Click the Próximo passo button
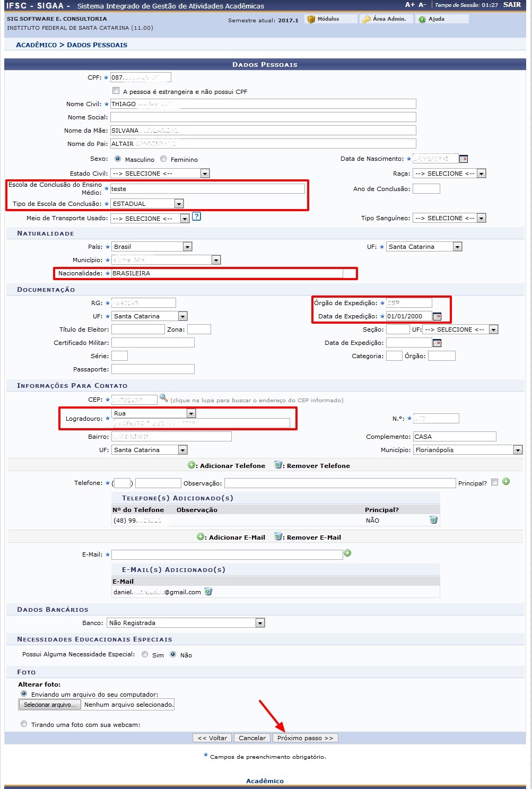The width and height of the screenshot is (532, 789). point(305,738)
